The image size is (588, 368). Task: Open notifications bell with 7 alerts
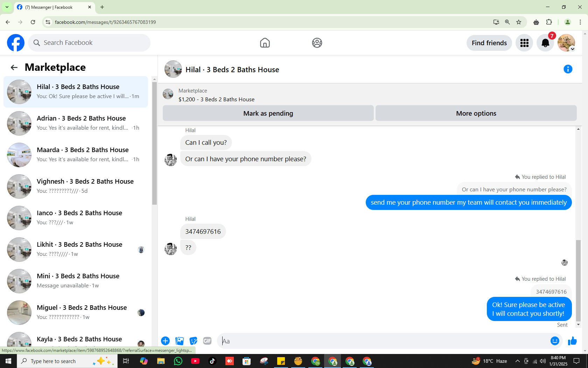tap(545, 43)
